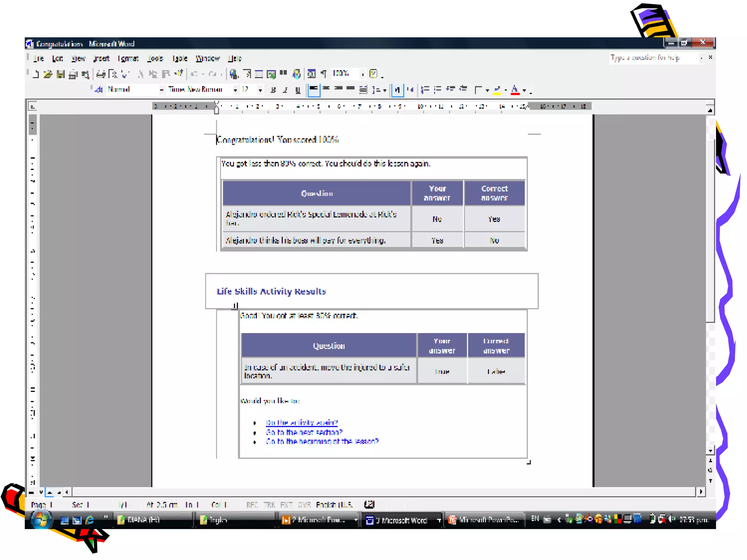Expand the Normal style dropdown
This screenshot has width=747, height=560.
click(x=161, y=90)
